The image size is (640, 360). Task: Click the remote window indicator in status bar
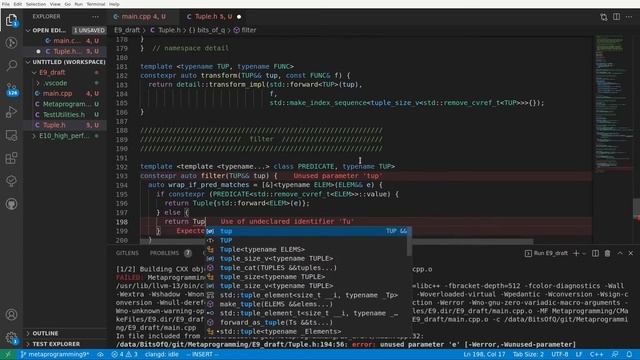coord(8,354)
